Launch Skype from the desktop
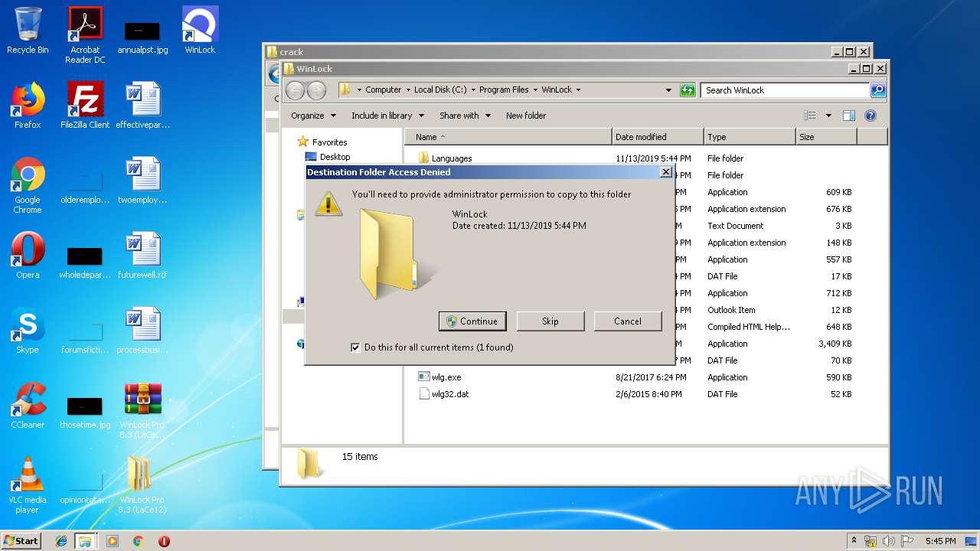This screenshot has height=551, width=980. click(28, 331)
